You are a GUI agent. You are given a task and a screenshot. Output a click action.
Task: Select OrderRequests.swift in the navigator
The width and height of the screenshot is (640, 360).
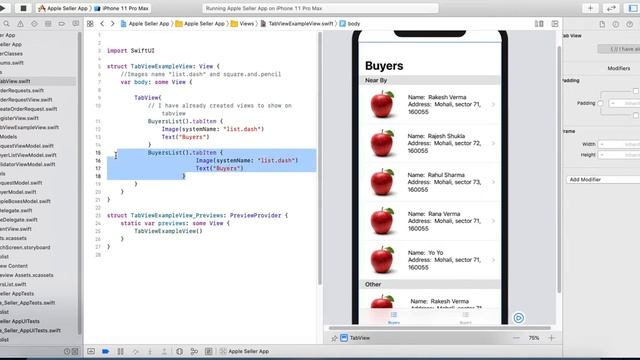(22, 90)
